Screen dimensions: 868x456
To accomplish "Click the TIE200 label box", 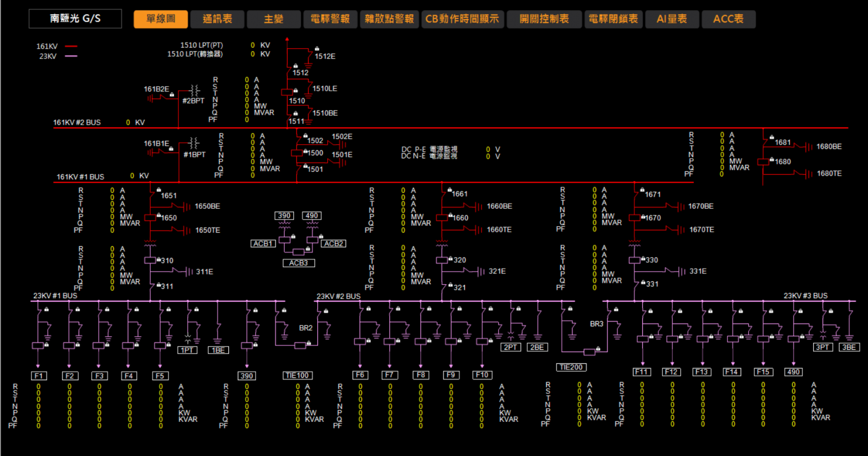I will click(x=571, y=367).
